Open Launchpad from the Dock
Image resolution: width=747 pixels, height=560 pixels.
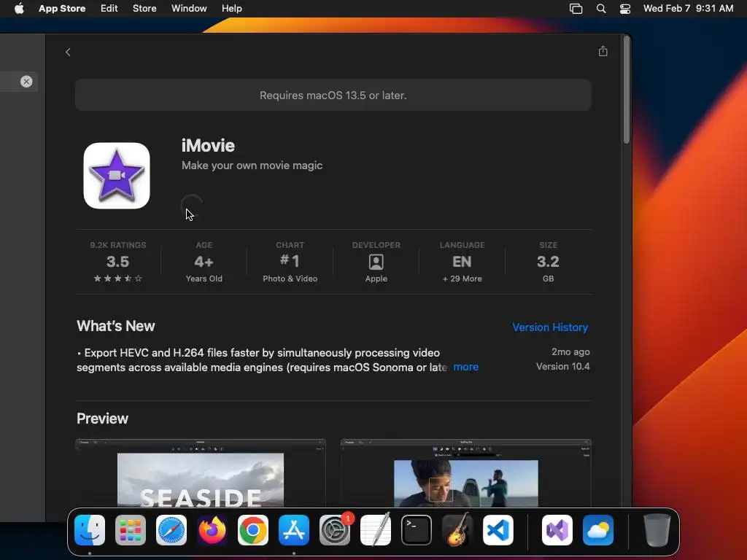131,530
